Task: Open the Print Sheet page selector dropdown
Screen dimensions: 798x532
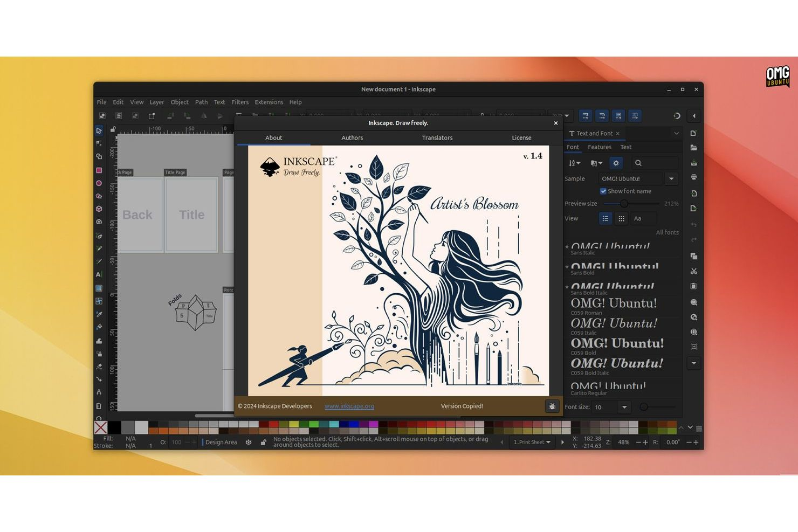Action: [x=532, y=442]
